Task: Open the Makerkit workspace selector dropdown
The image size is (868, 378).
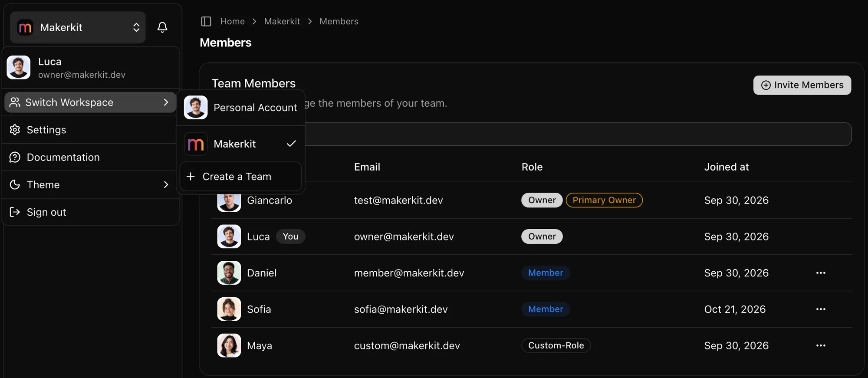Action: (78, 27)
